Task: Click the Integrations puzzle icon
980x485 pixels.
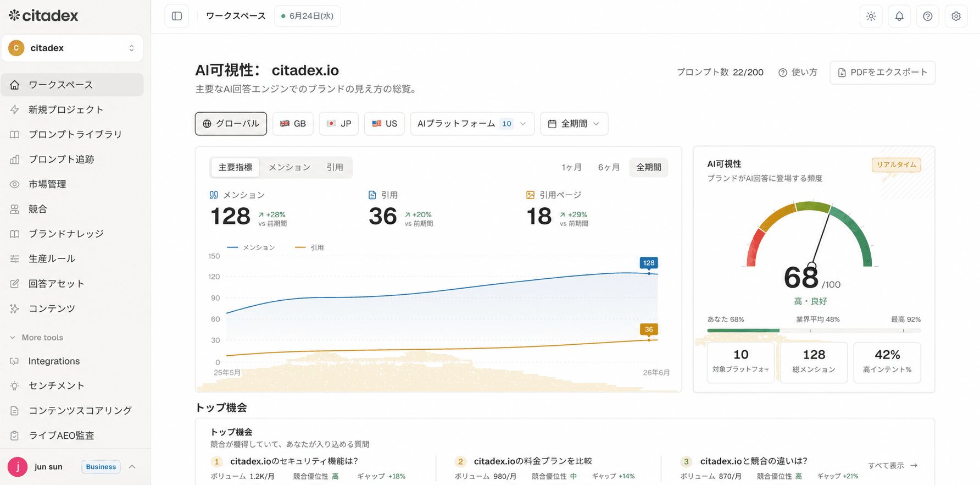Action: [x=15, y=361]
